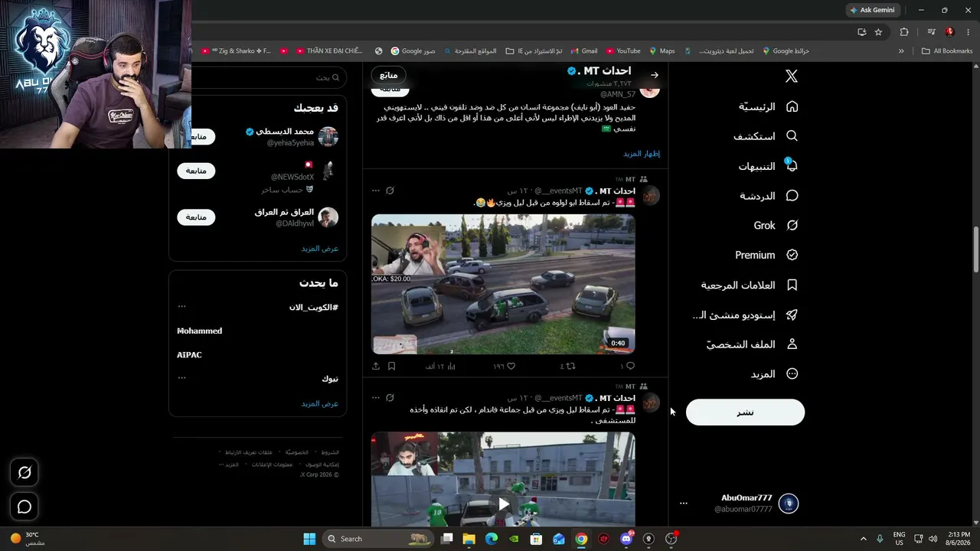Click الشروط terms footer link

tap(330, 452)
